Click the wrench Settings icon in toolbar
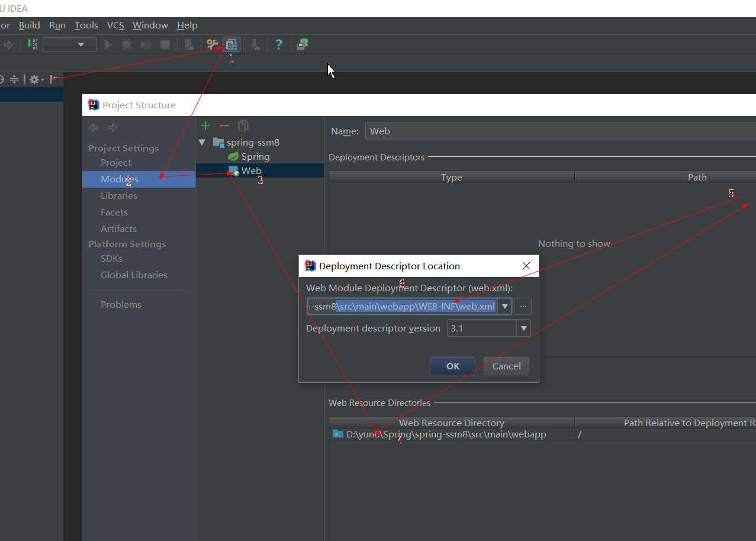Viewport: 756px width, 541px height. [212, 44]
